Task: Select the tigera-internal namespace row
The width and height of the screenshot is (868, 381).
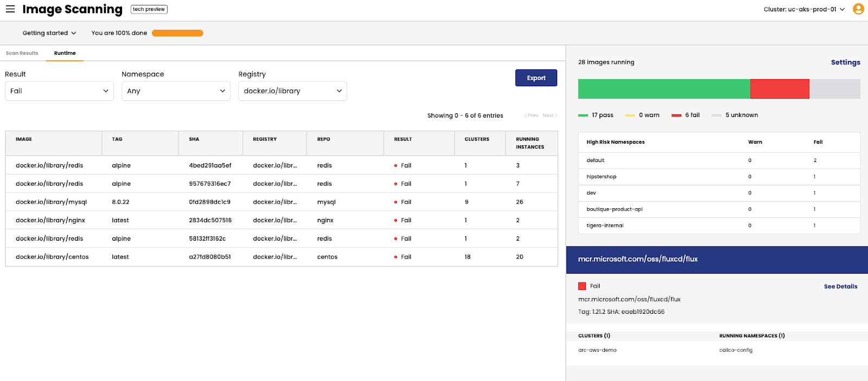Action: click(x=719, y=225)
